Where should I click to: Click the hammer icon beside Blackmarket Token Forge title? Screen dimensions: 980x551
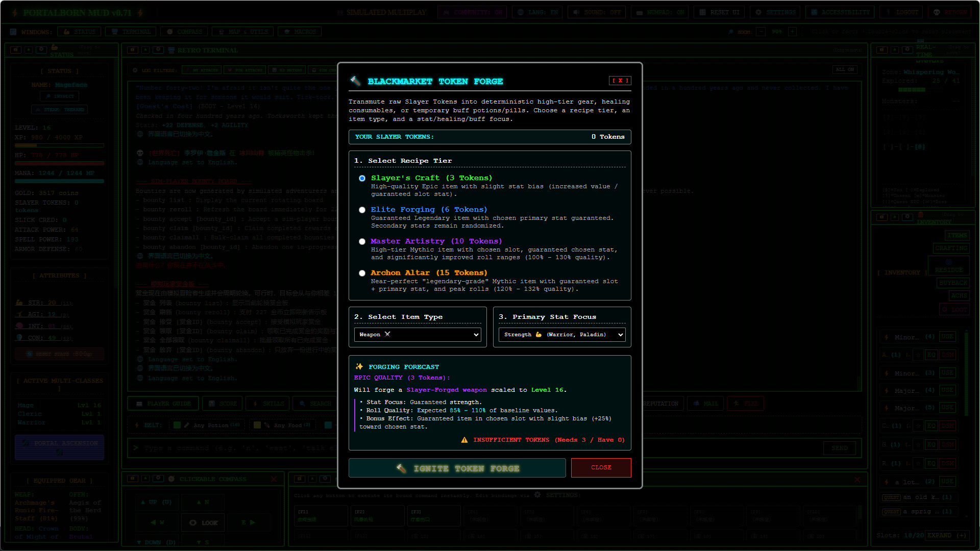tap(355, 81)
